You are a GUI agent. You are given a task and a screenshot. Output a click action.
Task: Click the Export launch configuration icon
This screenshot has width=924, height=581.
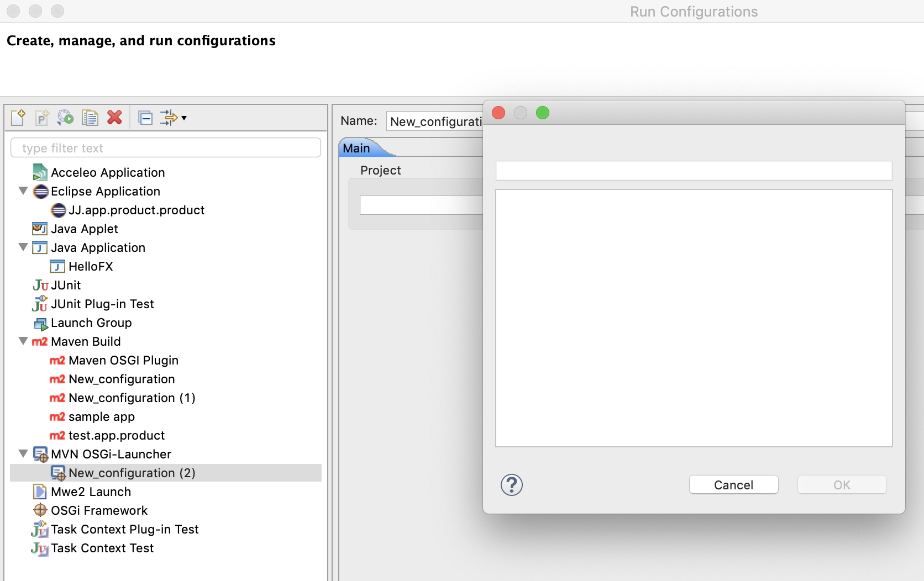point(66,118)
